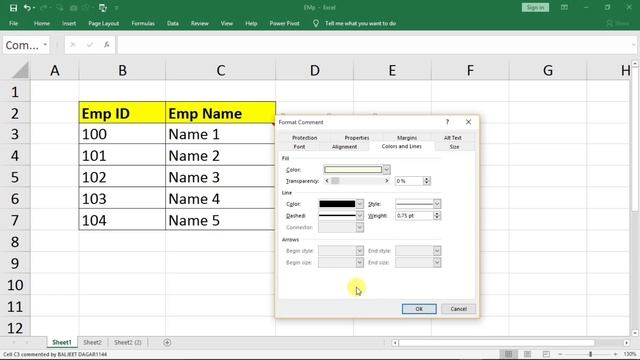Switch to Sheet2 (2) tab
Screen dimensions: 640x360
(128, 342)
